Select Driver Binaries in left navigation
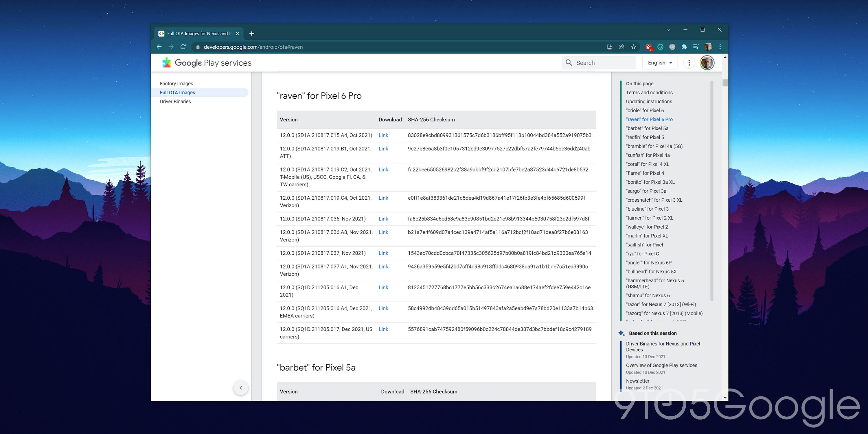Screen dimensions: 868x434 pos(175,102)
